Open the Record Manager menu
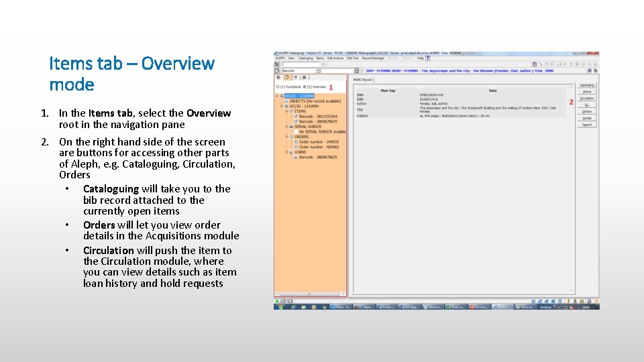 [373, 58]
